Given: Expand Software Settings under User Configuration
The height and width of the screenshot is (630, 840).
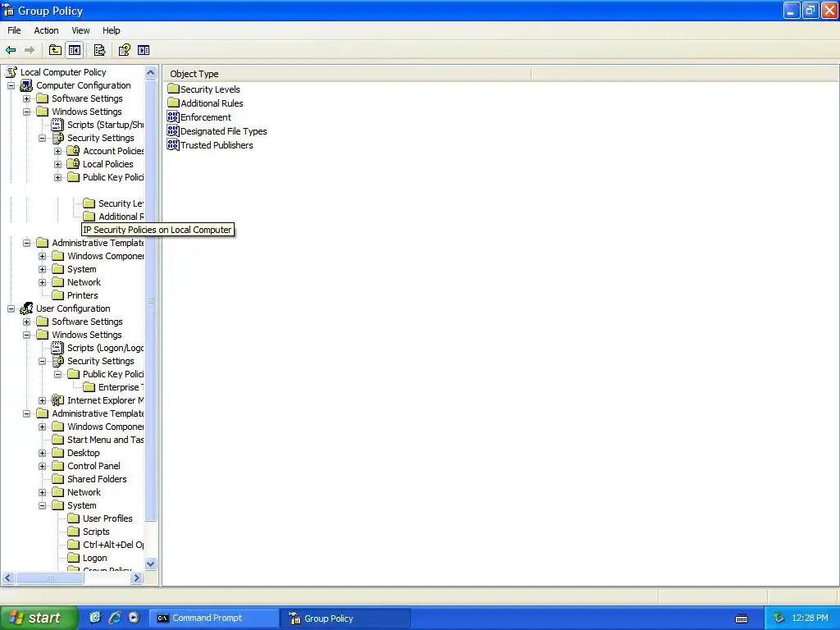Looking at the screenshot, I should [27, 322].
